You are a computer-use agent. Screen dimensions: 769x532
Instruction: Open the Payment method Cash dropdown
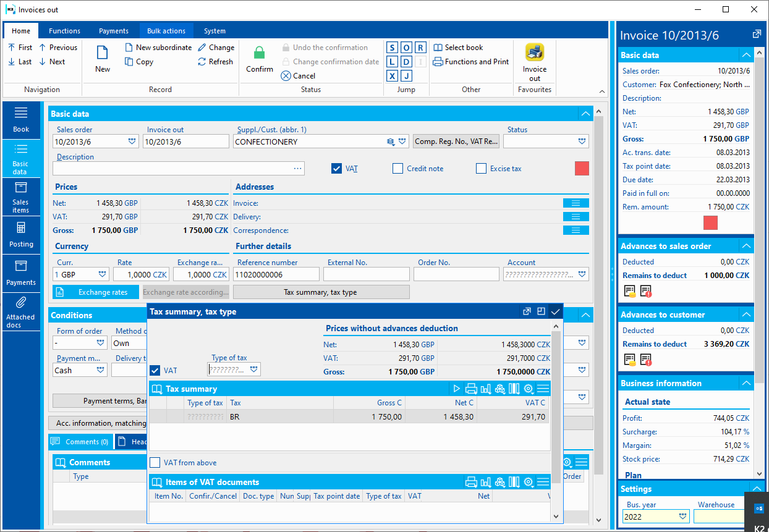(x=101, y=370)
